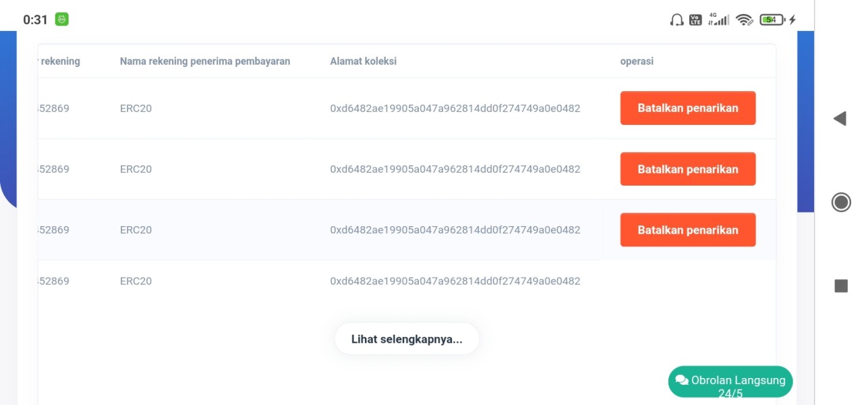
Task: Select the Alamat koleksi column header
Action: (364, 61)
